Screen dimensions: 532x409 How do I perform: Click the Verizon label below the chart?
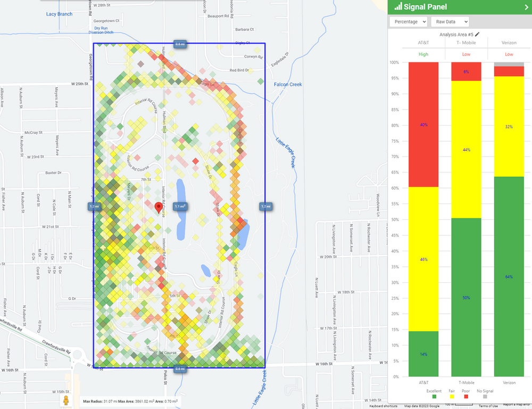[x=509, y=382]
